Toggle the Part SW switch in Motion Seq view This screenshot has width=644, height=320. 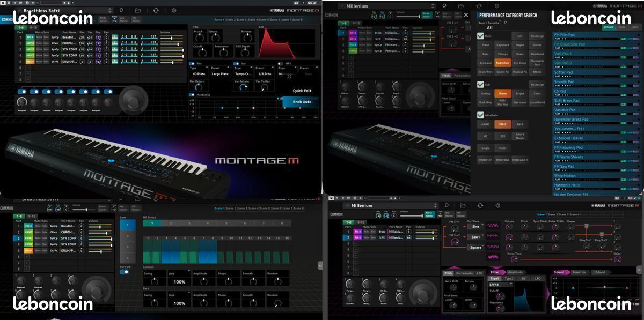[x=124, y=272]
